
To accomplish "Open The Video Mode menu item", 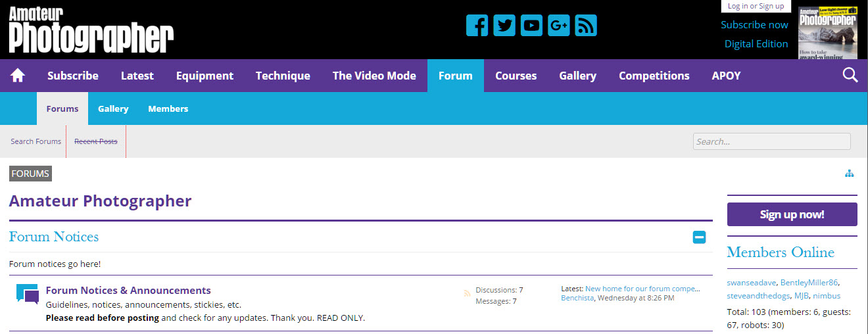I will (x=374, y=76).
